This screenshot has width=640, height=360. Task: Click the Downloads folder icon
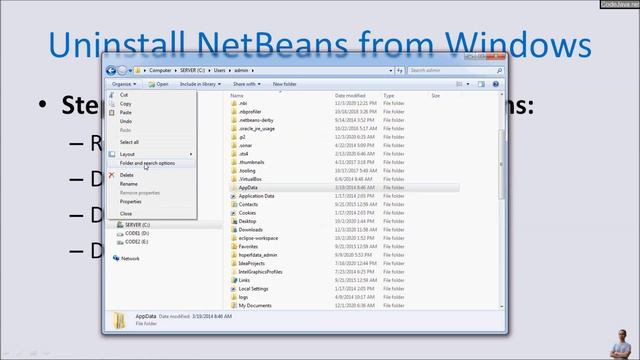(x=234, y=230)
